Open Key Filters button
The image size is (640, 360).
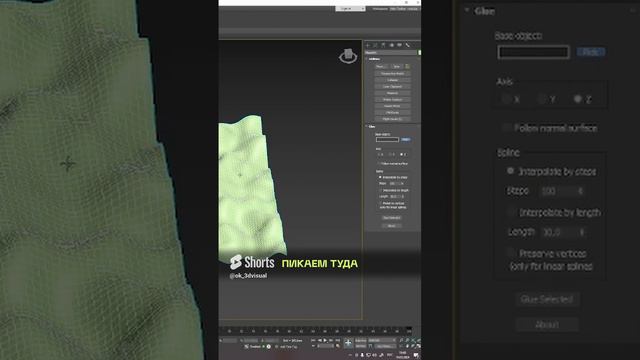point(385,346)
